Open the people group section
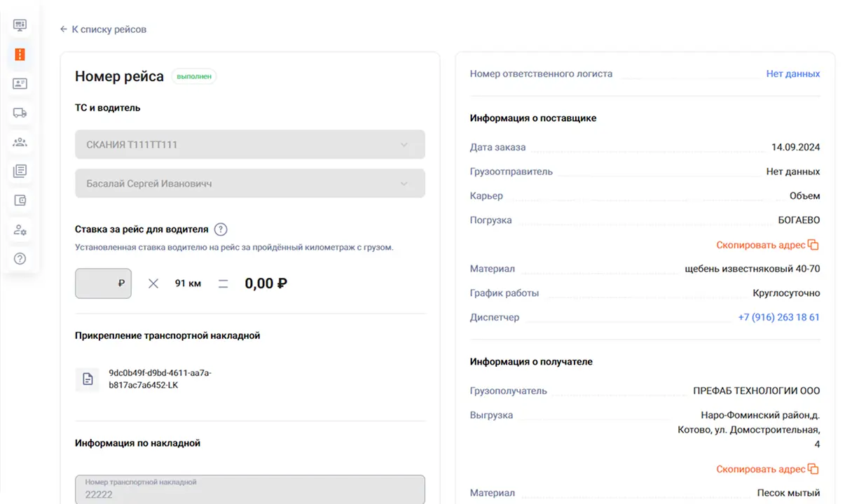 pos(20,142)
